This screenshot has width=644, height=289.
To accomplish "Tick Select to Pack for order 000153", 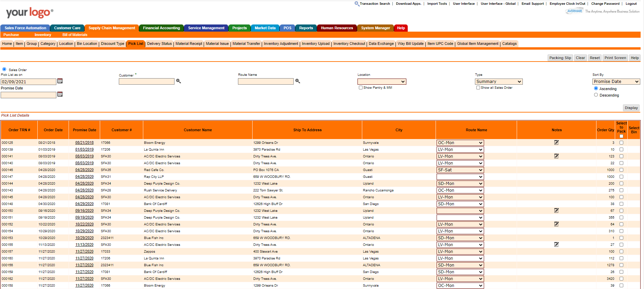I will tap(621, 238).
